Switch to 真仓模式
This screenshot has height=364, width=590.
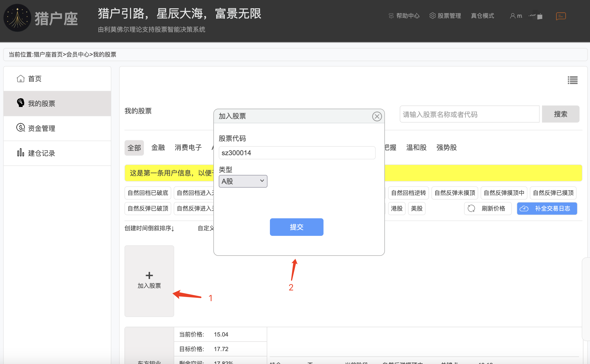click(482, 16)
